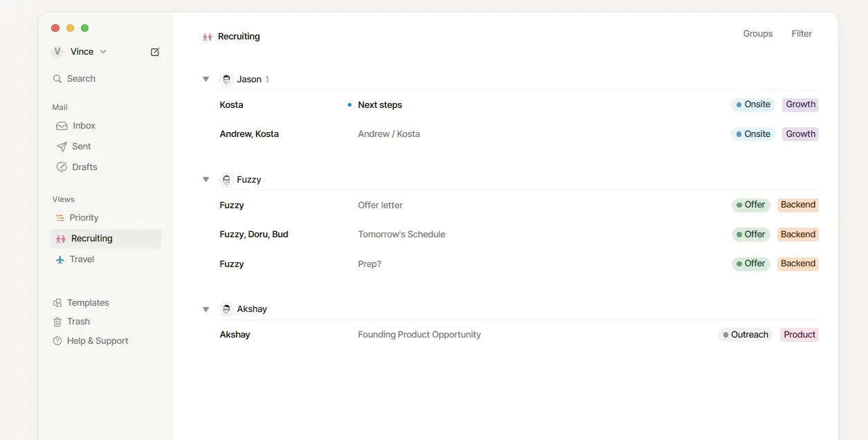This screenshot has width=868, height=440.
Task: Collapse the Jason conversation group
Action: coord(205,79)
